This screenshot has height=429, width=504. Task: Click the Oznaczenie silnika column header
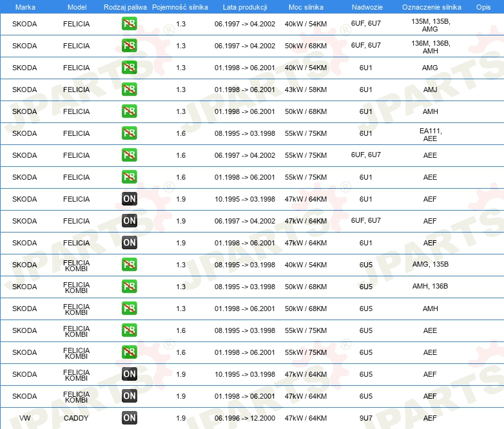pyautogui.click(x=431, y=7)
